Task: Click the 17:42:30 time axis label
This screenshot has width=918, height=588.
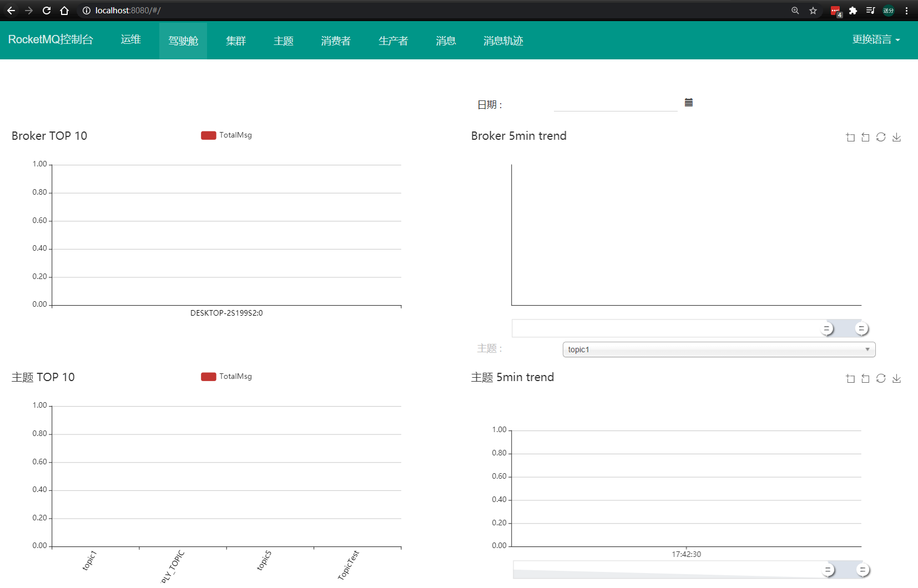Action: coord(687,554)
